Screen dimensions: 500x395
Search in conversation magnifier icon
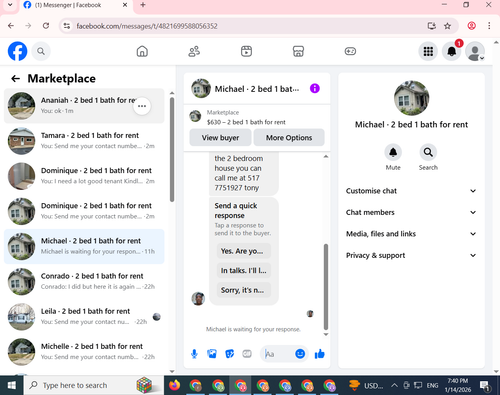(x=428, y=152)
